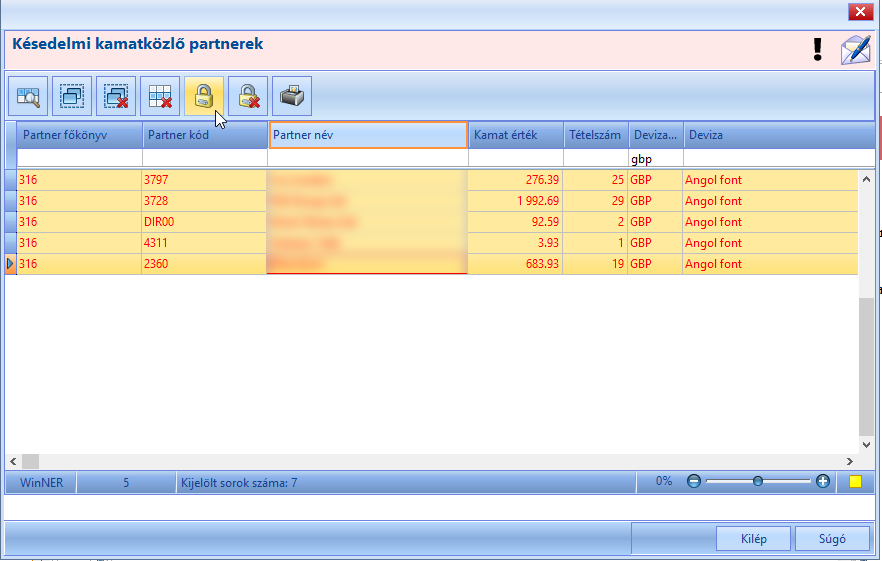The height and width of the screenshot is (561, 882).
Task: Click the Kilép button
Action: 753,538
